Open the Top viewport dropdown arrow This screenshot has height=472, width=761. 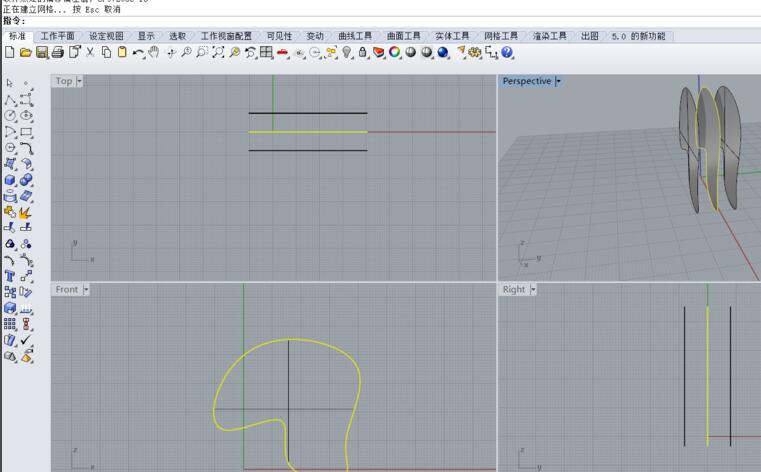[79, 81]
